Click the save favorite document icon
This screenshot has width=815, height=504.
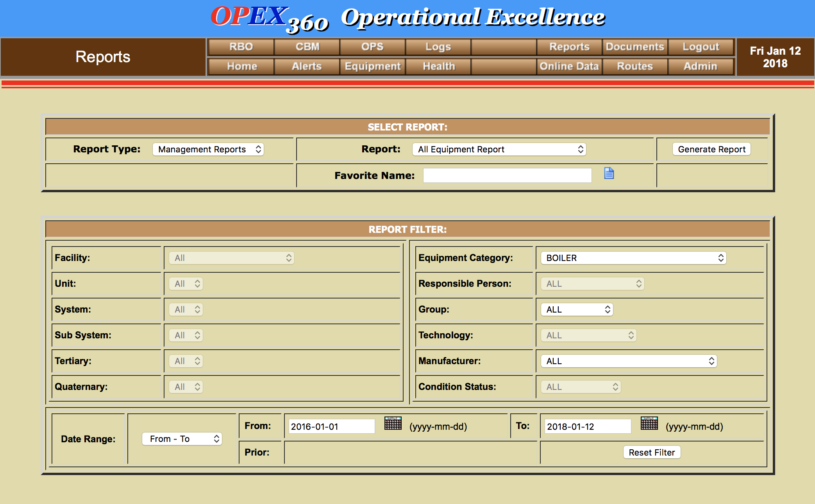[609, 173]
